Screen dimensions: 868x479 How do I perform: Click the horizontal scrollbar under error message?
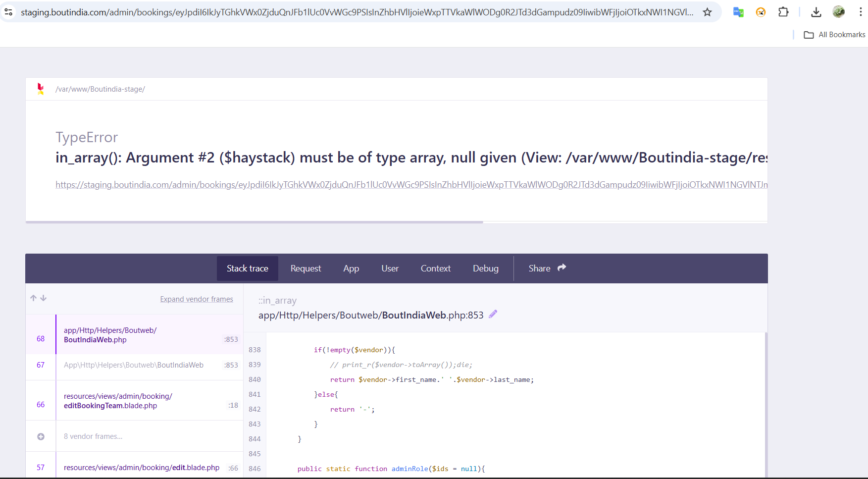coord(254,222)
